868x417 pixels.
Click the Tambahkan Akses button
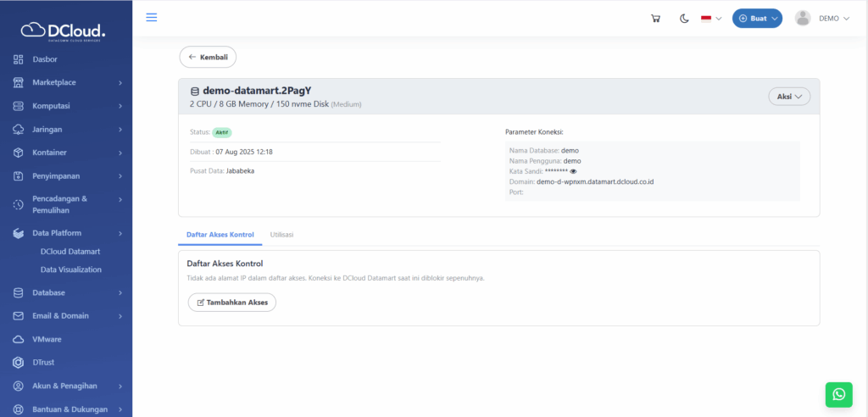pos(231,302)
